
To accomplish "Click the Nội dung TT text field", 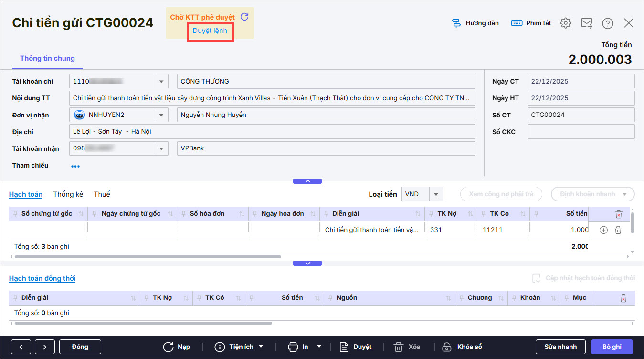I will point(272,98).
